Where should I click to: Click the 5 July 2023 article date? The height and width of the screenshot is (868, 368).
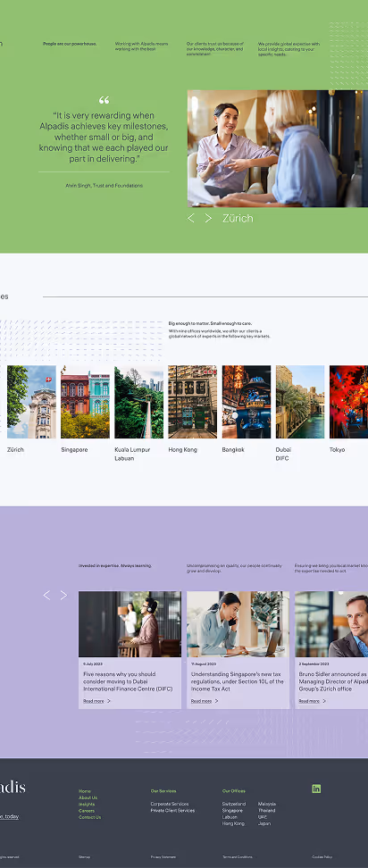93,664
